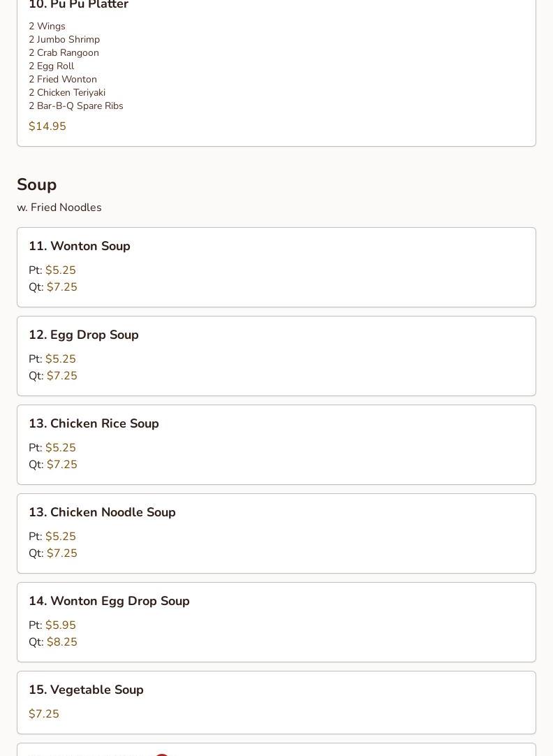The width and height of the screenshot is (553, 756).
Task: Click the Soup section heading
Action: pyautogui.click(x=37, y=184)
